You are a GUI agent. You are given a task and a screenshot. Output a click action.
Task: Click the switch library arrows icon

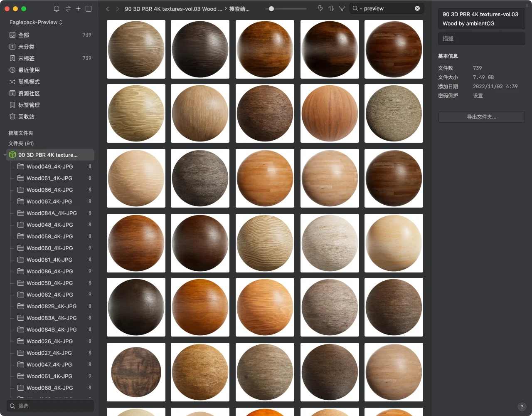point(68,9)
